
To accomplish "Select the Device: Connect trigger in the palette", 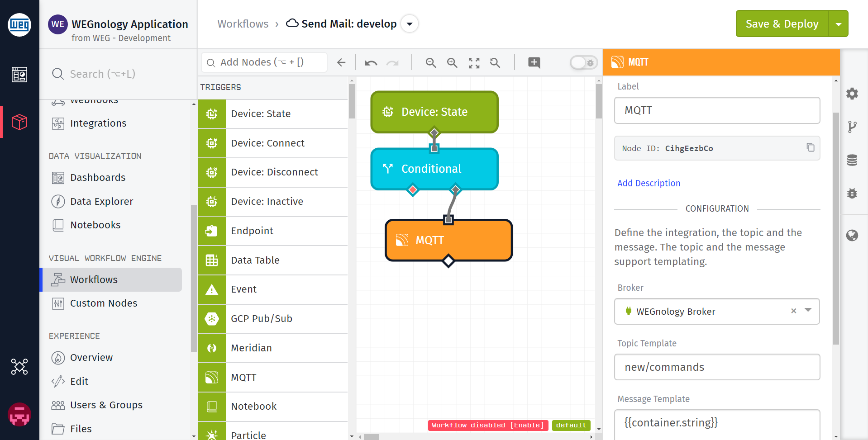I will pos(273,143).
